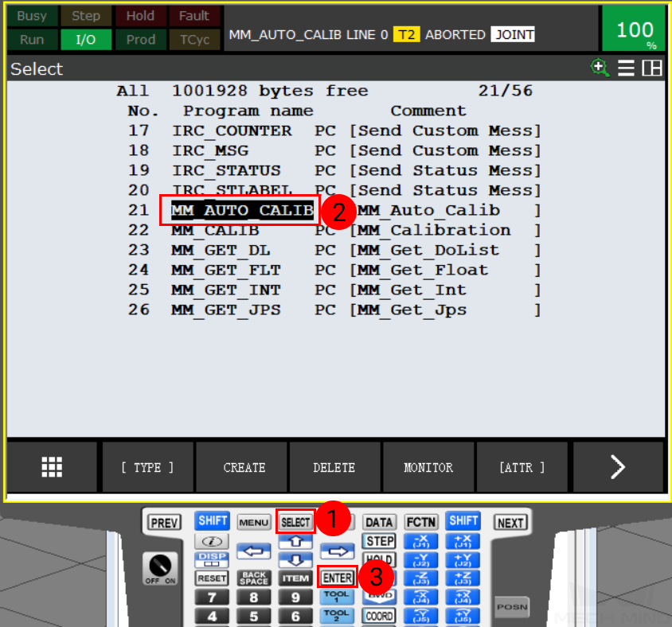Select the highlighted MM_AUTO_CALIB program
Image resolution: width=672 pixels, height=627 pixels.
242,210
